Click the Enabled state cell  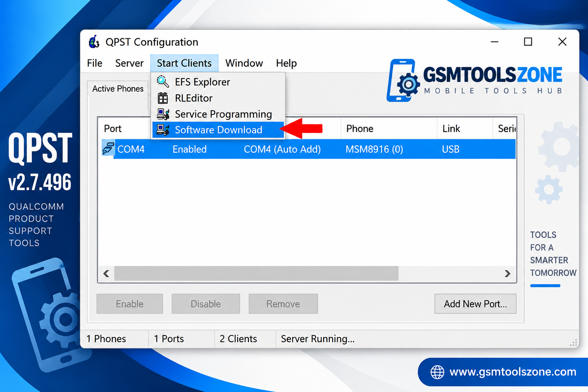pos(189,149)
